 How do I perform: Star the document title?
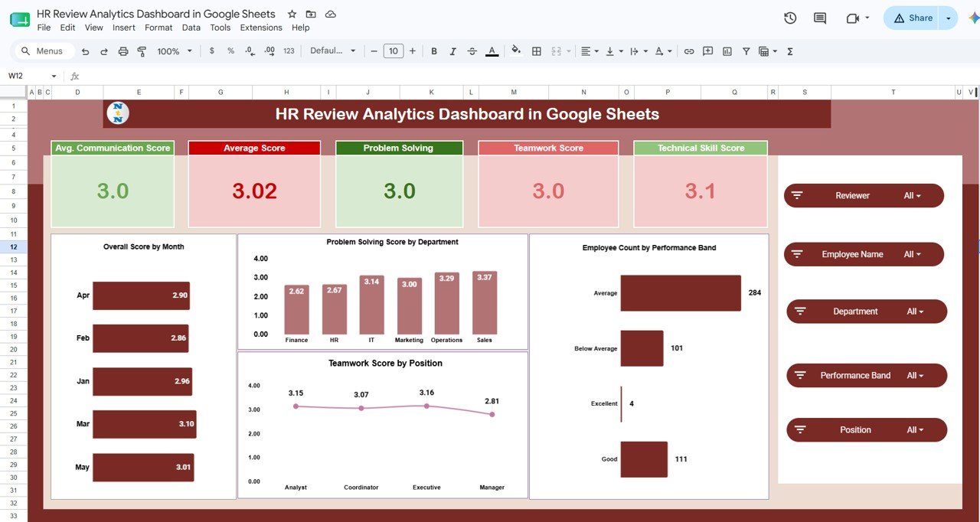(292, 15)
